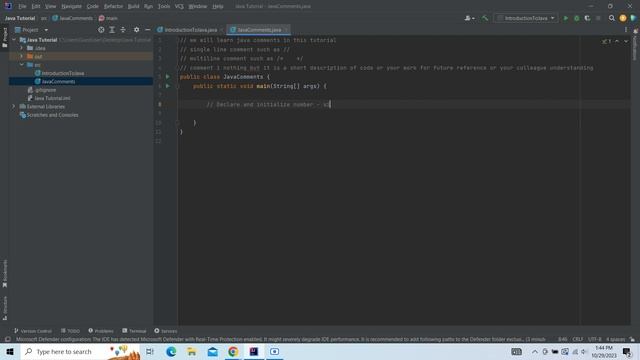
Task: Click the Stop square icon
Action: [598, 18]
